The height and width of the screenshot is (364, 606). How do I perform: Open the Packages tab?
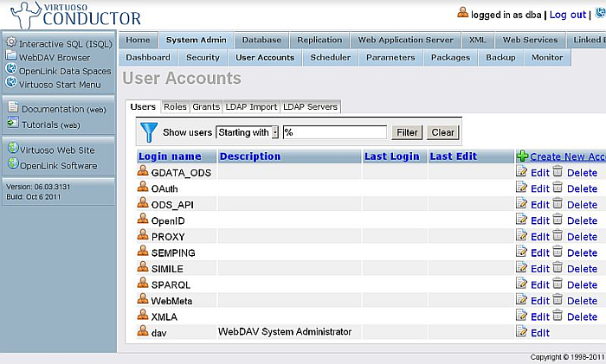click(x=451, y=58)
